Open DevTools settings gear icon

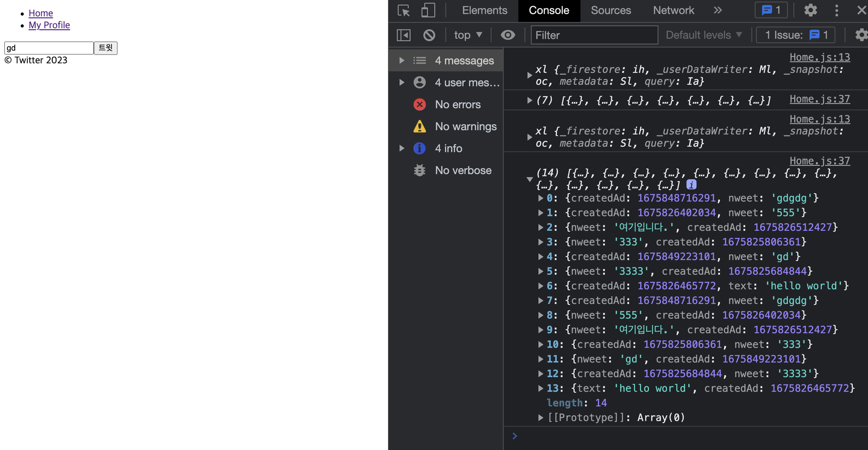pyautogui.click(x=810, y=10)
